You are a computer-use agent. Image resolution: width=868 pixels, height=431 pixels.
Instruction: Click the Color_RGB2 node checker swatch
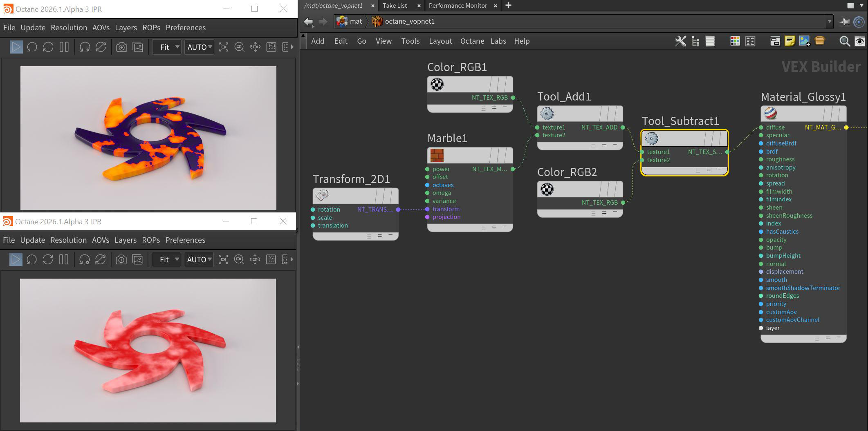click(x=547, y=189)
